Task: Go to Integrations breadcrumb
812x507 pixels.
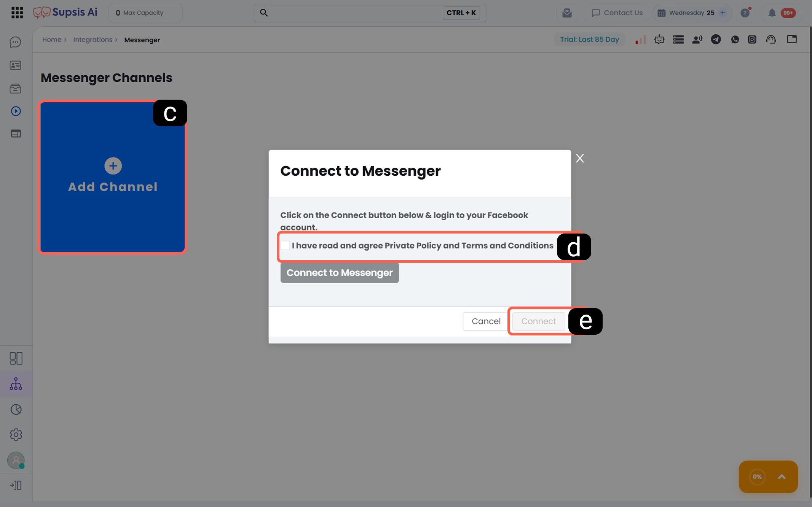Action: 93,40
